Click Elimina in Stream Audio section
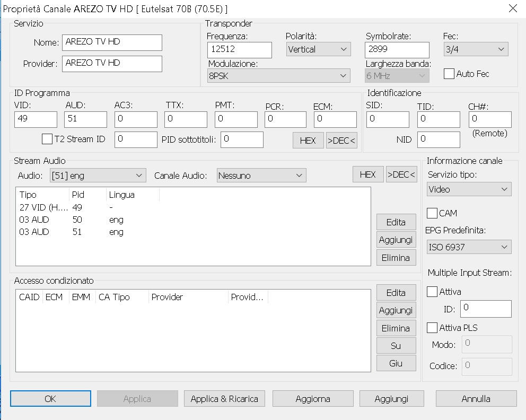 coord(396,258)
